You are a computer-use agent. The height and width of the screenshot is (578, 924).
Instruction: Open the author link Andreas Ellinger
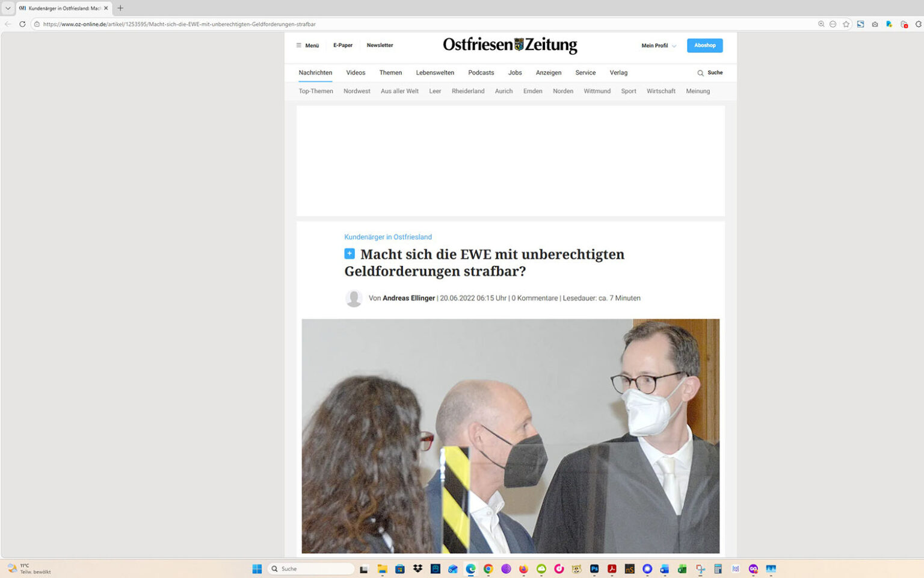point(408,298)
